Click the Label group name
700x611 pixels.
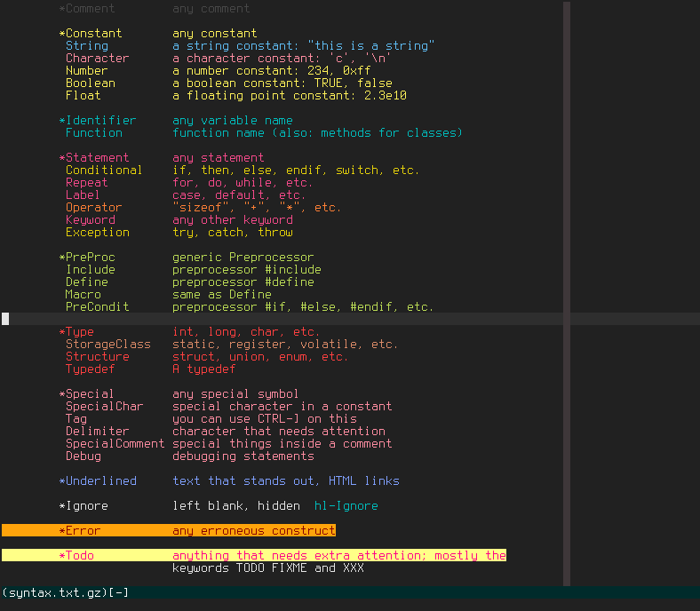[x=83, y=195]
